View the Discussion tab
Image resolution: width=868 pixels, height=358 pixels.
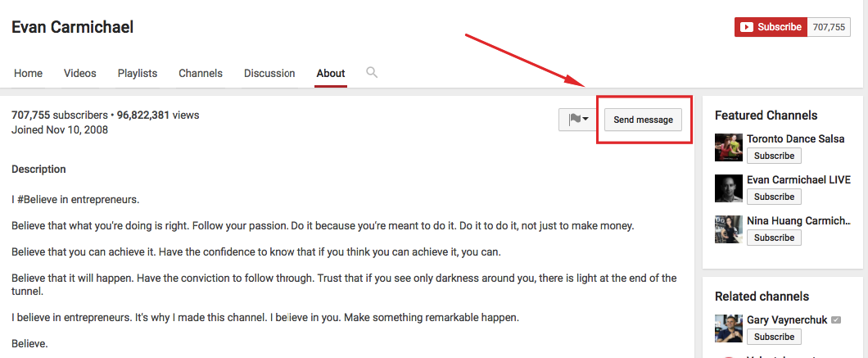tap(269, 73)
